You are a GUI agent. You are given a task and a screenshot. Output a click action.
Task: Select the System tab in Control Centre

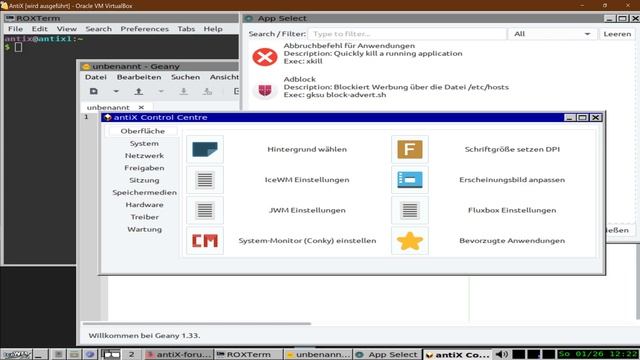(x=144, y=143)
